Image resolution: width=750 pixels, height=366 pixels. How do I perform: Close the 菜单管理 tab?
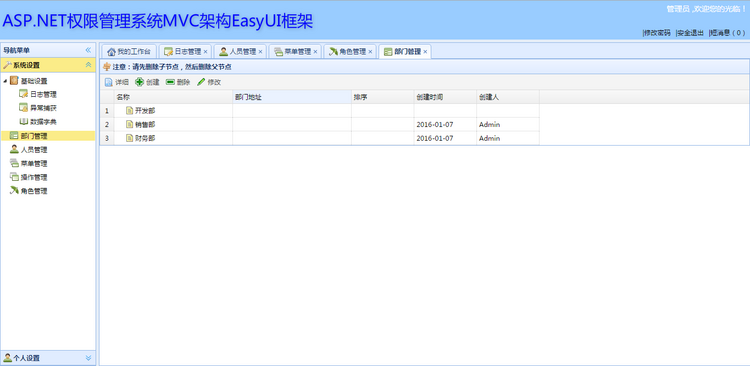tap(316, 52)
